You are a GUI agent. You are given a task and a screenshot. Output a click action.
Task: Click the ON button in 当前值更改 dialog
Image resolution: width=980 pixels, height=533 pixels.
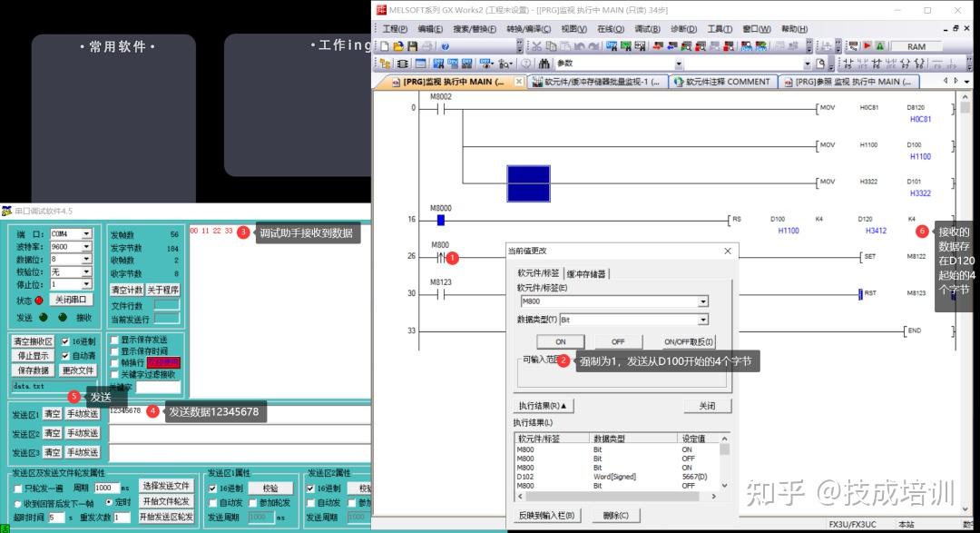(x=560, y=341)
